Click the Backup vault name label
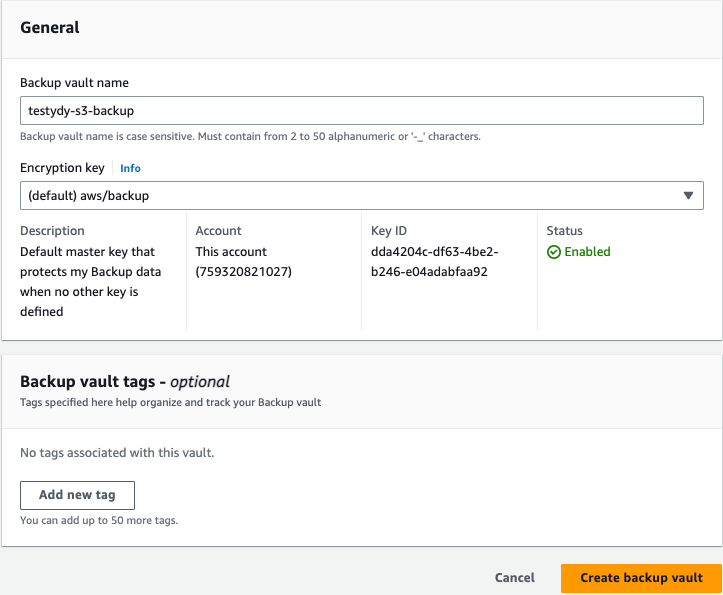The height and width of the screenshot is (595, 723). [x=74, y=83]
